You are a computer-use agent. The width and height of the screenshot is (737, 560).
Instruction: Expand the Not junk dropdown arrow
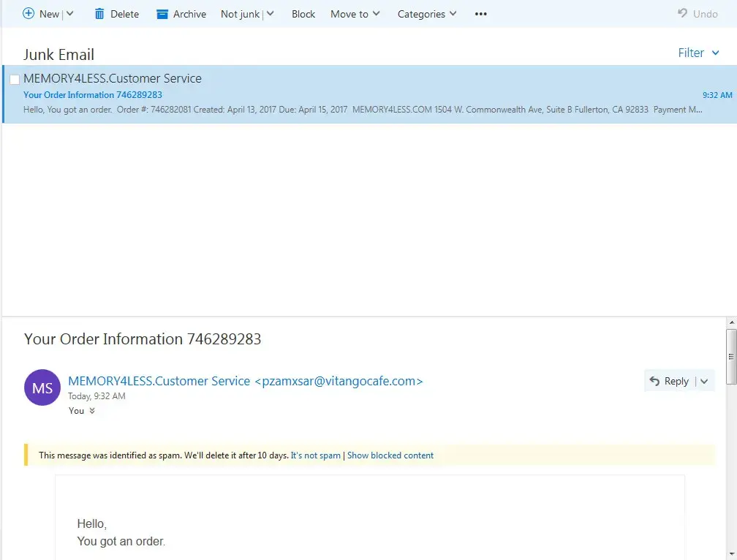(270, 14)
